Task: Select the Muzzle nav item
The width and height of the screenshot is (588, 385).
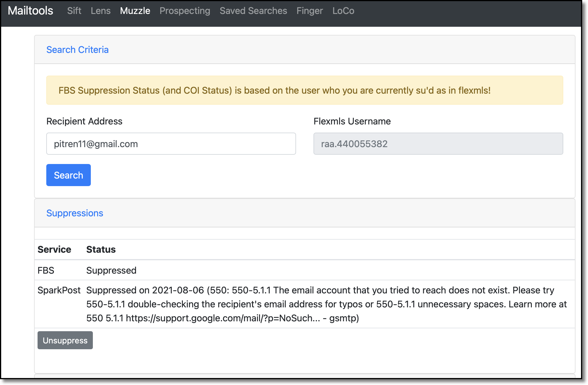Action: 135,11
